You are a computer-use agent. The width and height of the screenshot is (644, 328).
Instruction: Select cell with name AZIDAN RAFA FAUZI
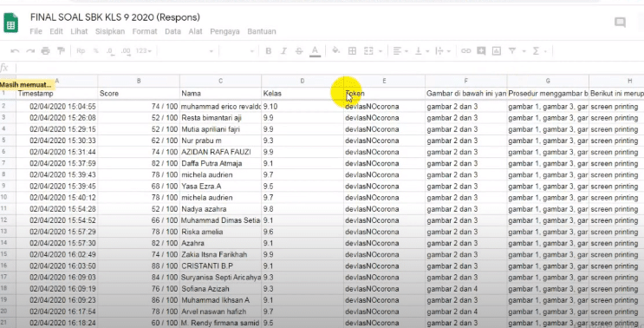pos(220,152)
